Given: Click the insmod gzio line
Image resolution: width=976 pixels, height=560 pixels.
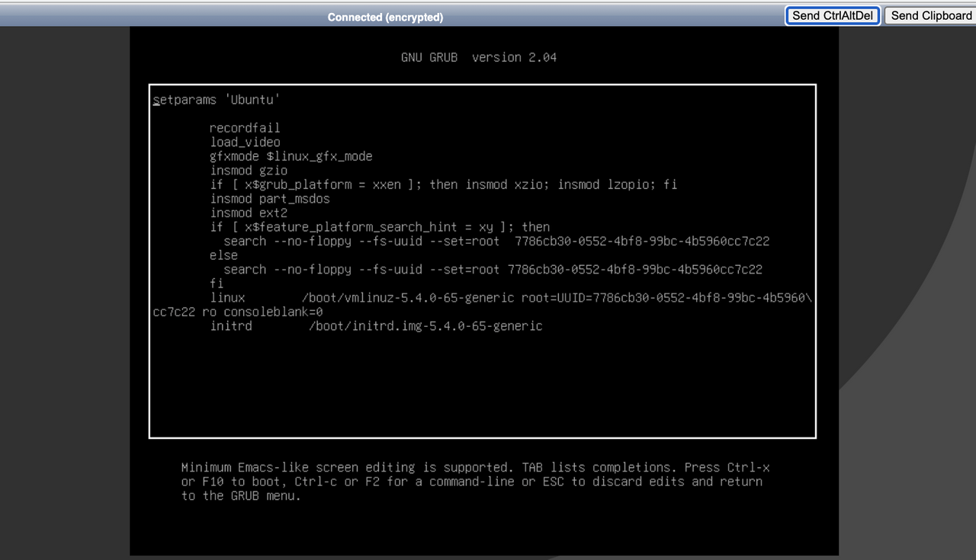Looking at the screenshot, I should tap(249, 171).
